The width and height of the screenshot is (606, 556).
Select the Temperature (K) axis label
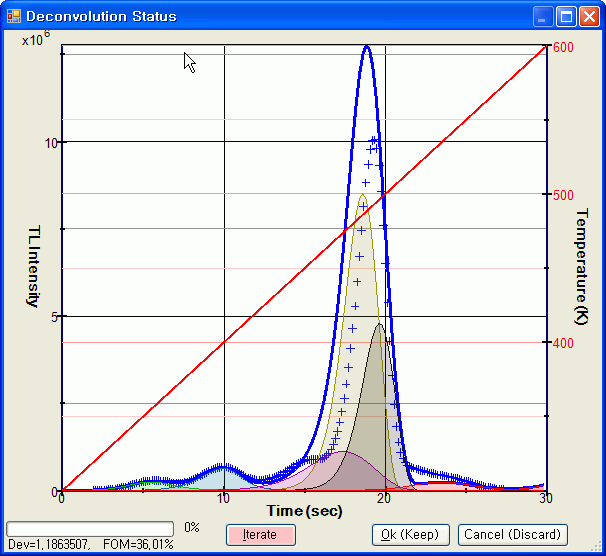click(x=581, y=265)
